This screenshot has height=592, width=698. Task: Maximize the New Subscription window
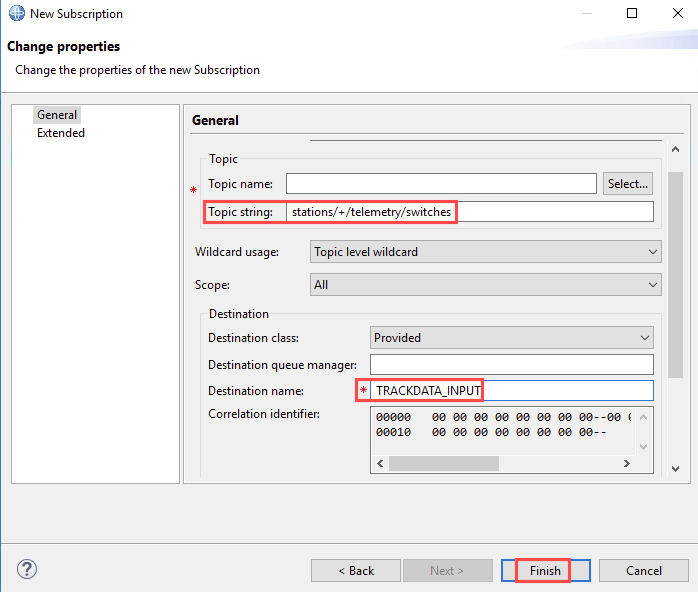(632, 13)
